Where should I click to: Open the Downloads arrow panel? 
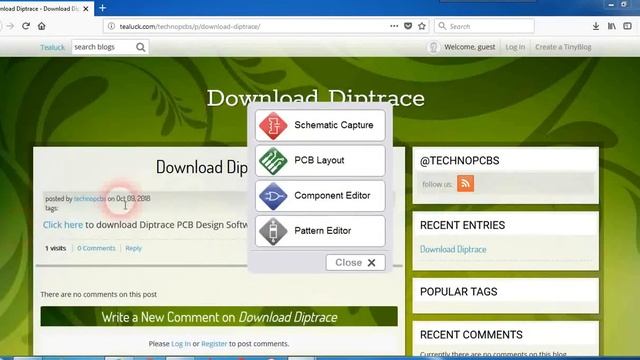pyautogui.click(x=596, y=26)
